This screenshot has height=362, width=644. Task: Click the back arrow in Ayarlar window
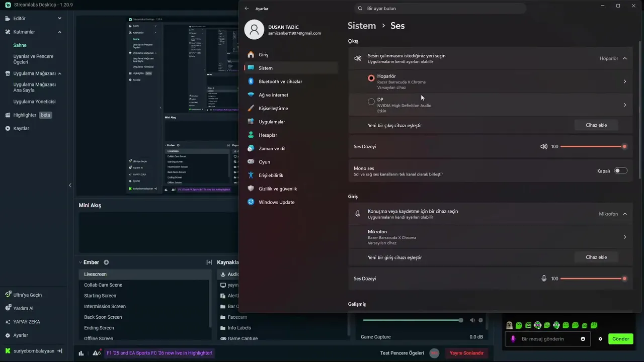247,9
